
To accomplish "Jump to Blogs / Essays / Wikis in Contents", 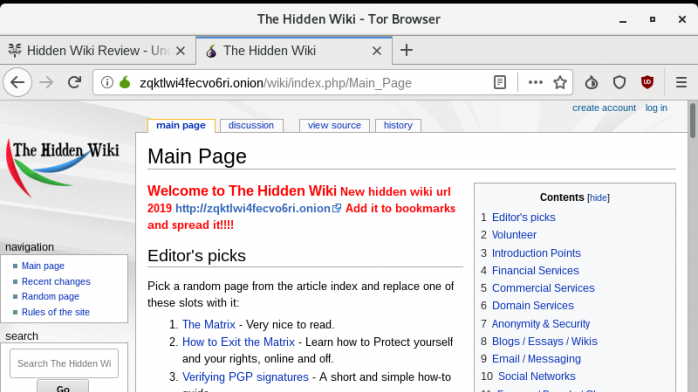I will (x=544, y=341).
